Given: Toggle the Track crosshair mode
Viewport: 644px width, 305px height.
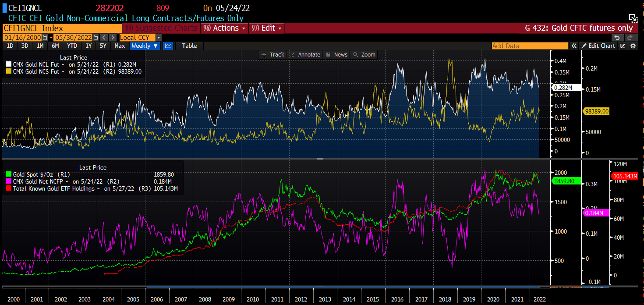Looking at the screenshot, I should click(x=272, y=55).
